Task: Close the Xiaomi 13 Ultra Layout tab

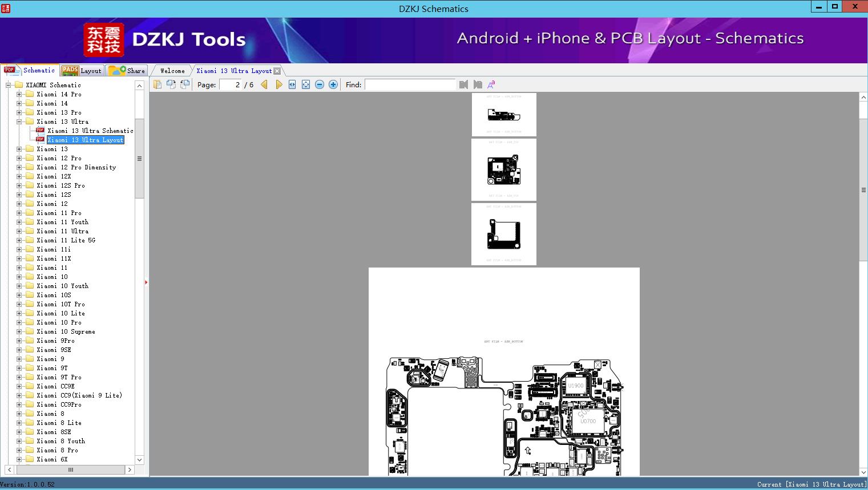Action: click(277, 71)
